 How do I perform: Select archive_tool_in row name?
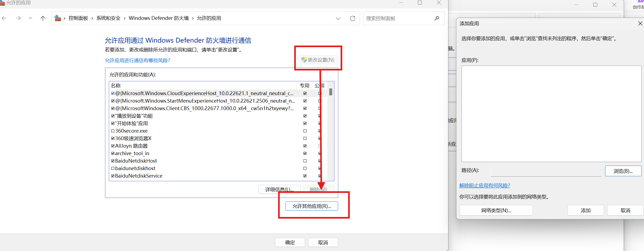click(132, 153)
